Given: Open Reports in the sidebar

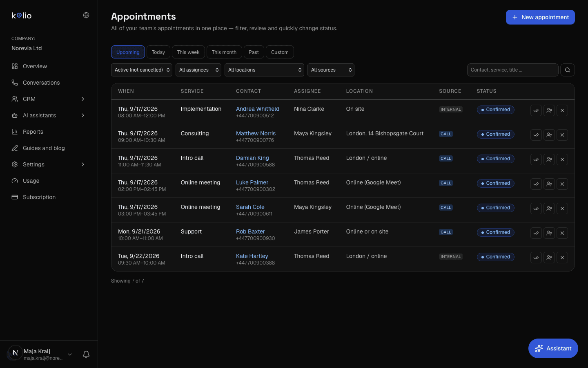Looking at the screenshot, I should pyautogui.click(x=49, y=132).
